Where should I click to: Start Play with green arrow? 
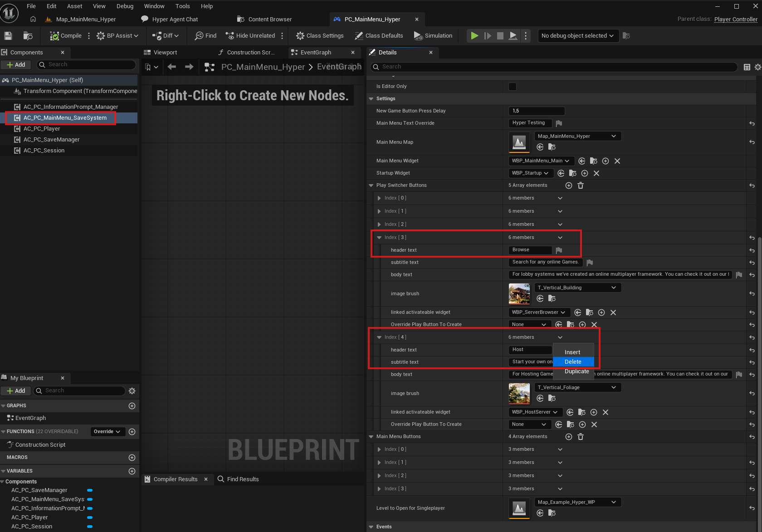coord(474,36)
